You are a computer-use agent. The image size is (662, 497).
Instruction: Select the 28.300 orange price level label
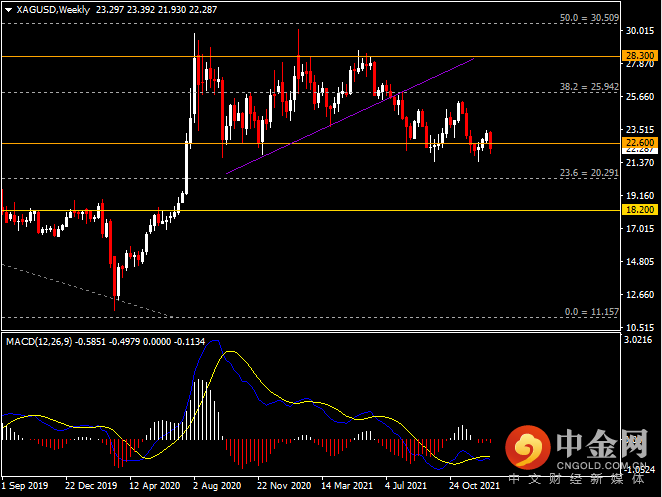point(640,55)
